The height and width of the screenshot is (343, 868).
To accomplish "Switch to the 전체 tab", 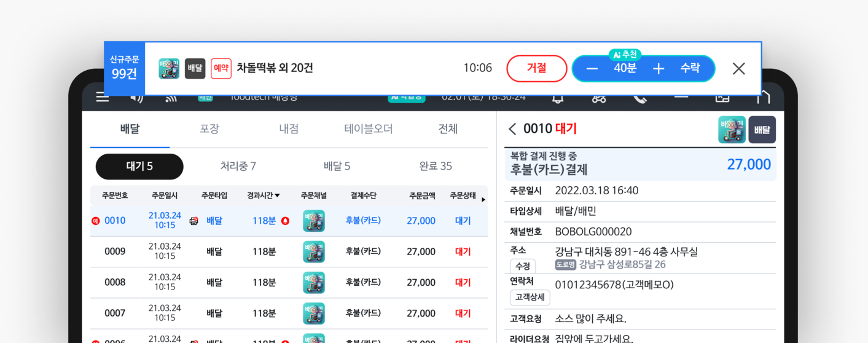I will (448, 129).
